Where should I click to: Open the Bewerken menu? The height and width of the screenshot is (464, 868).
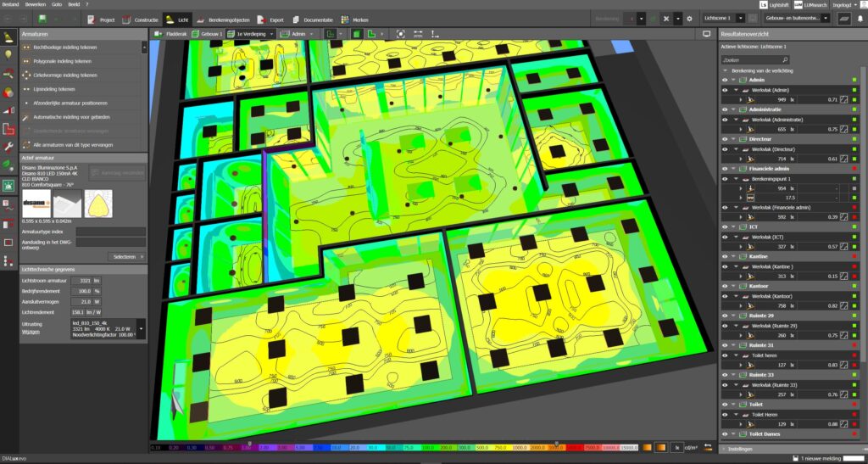tap(35, 4)
